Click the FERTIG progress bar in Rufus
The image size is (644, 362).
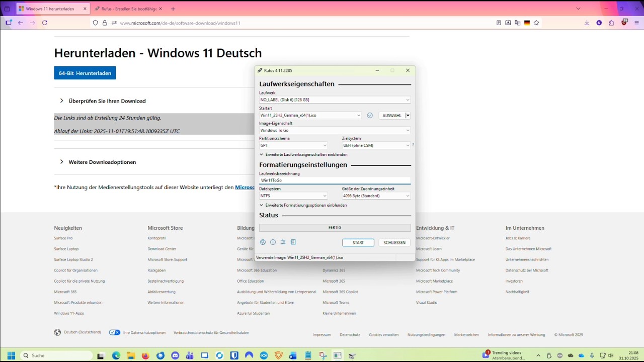click(x=335, y=228)
